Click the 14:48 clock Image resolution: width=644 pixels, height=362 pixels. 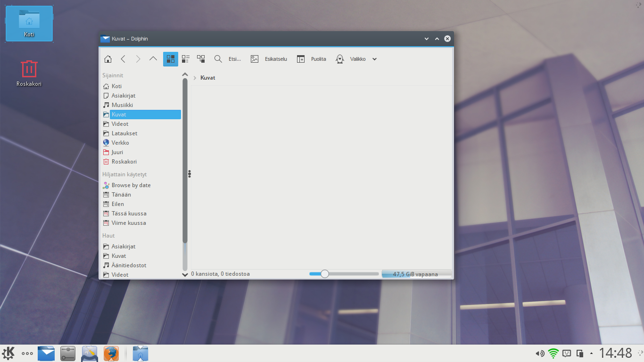pos(615,353)
